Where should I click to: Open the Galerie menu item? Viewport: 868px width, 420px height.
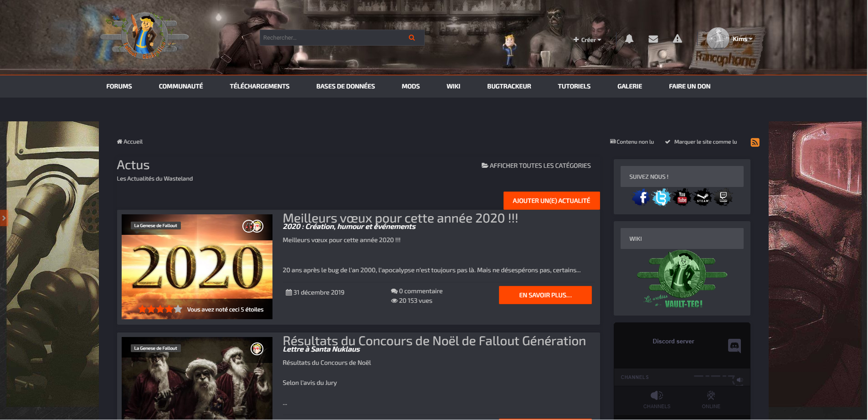630,86
